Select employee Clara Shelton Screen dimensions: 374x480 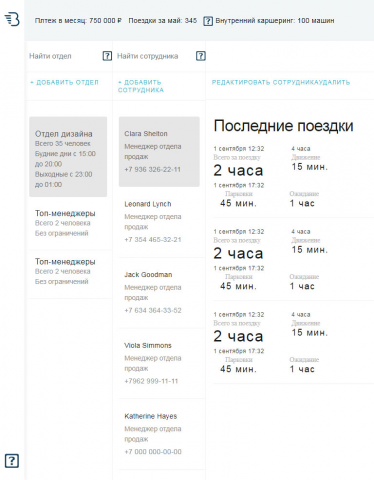159,152
